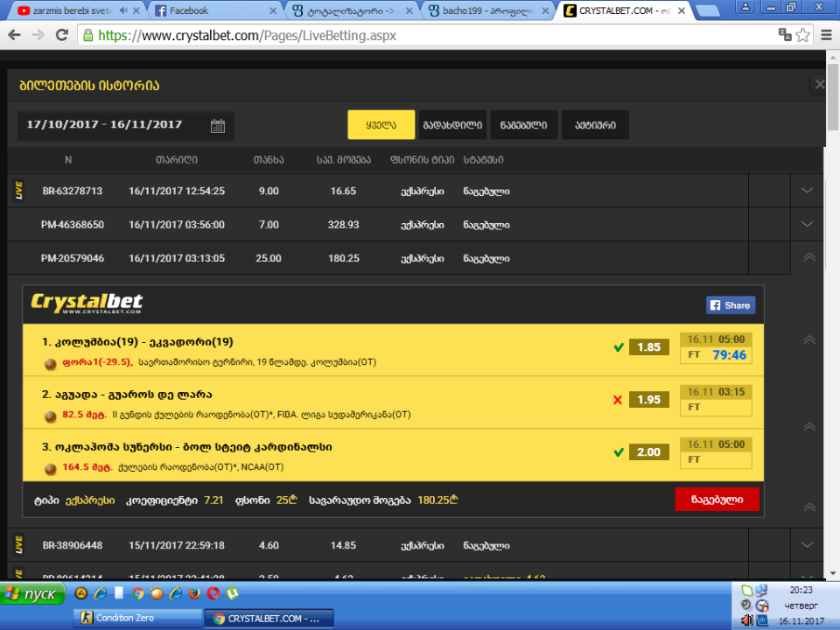This screenshot has width=840, height=630.
Task: Reload the Crystalbet page
Action: pos(62,35)
